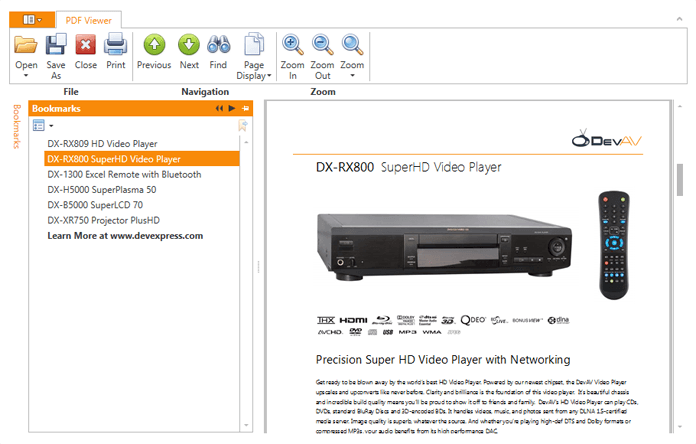Viewport: 696px width, 444px height.
Task: Click the bookmark star icon
Action: tap(243, 125)
